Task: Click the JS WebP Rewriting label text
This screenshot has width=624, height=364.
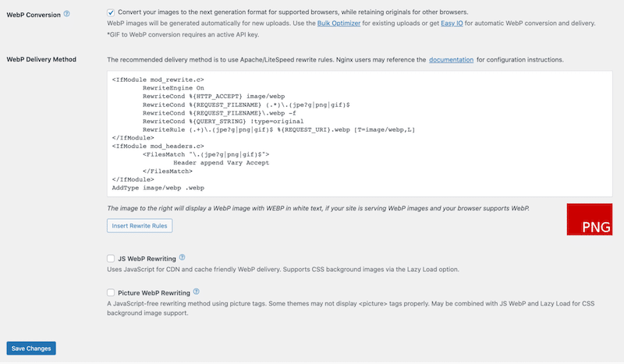Action: click(x=147, y=258)
